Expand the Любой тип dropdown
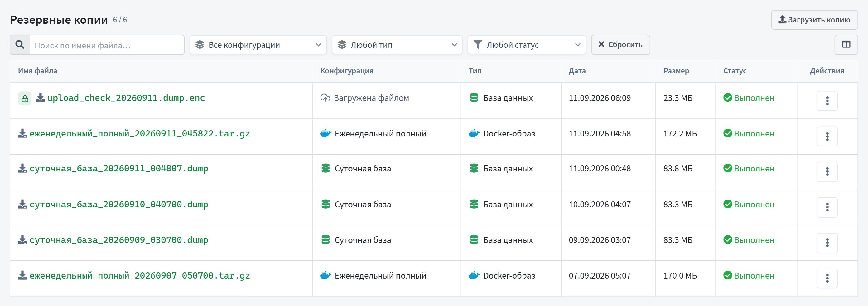Screen dimensions: 868x306 pyautogui.click(x=397, y=45)
